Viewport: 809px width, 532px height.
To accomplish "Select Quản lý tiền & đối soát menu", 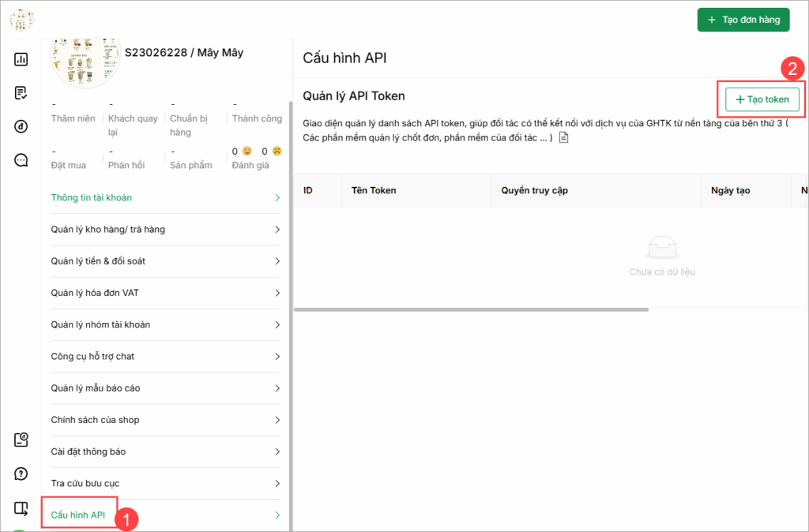I will pos(98,261).
